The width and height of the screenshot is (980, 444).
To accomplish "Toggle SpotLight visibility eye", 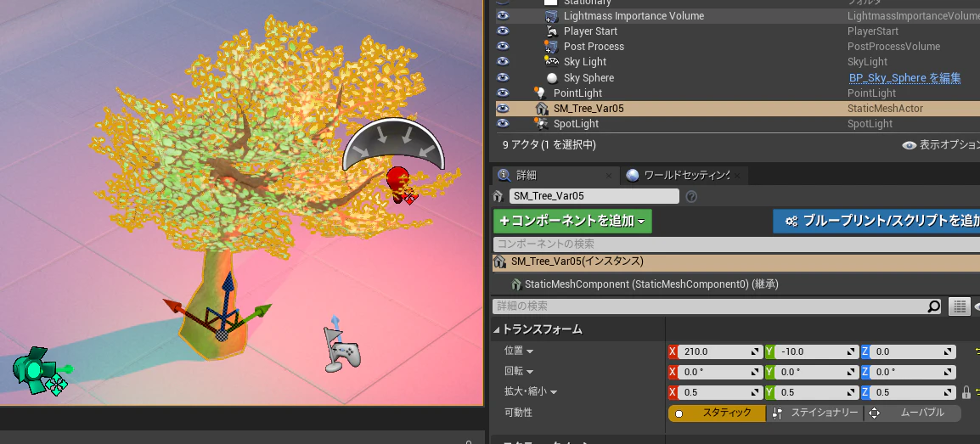I will (503, 124).
